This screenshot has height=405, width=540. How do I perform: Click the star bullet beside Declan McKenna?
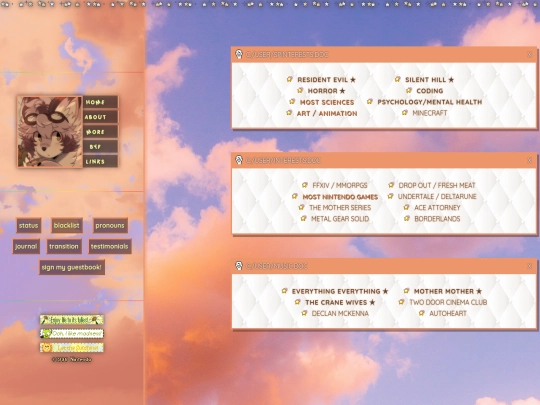[304, 313]
